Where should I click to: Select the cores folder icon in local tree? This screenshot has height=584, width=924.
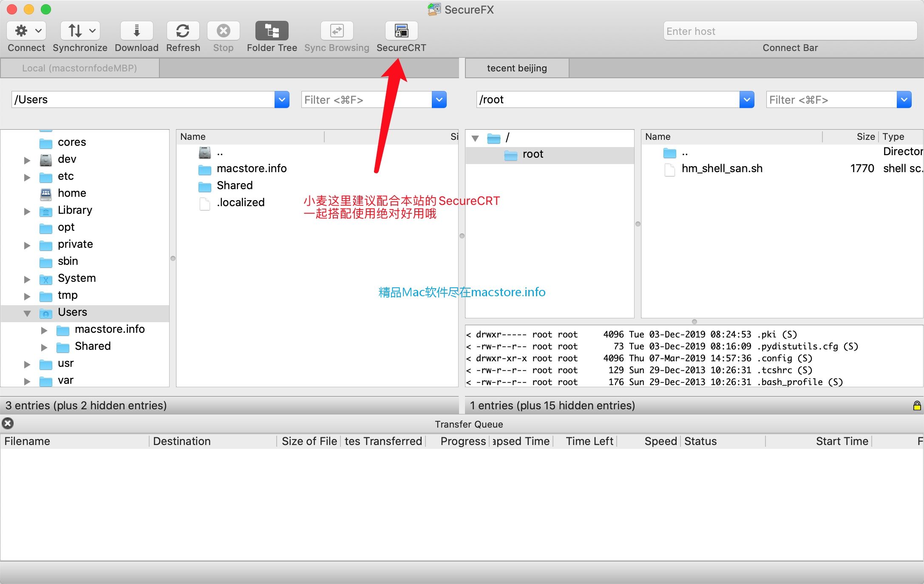tap(45, 143)
